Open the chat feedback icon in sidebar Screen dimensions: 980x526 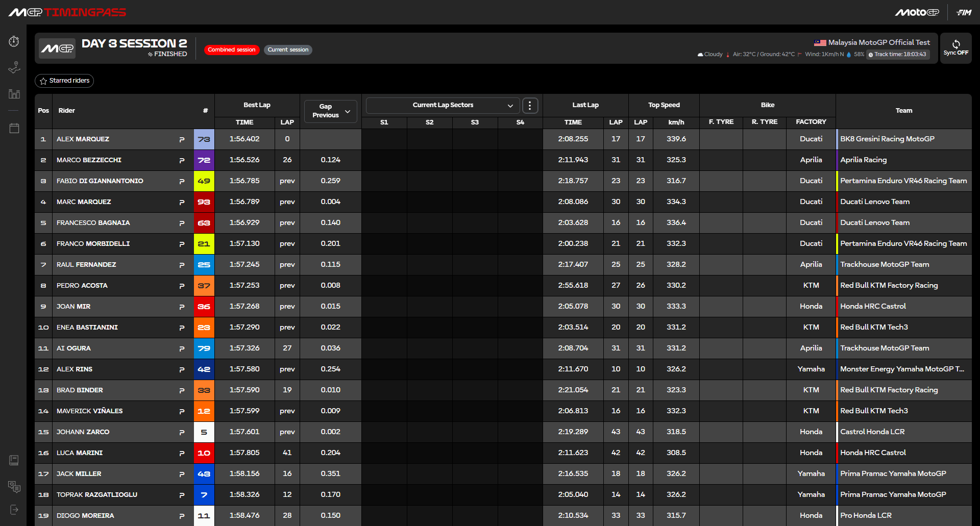14,487
